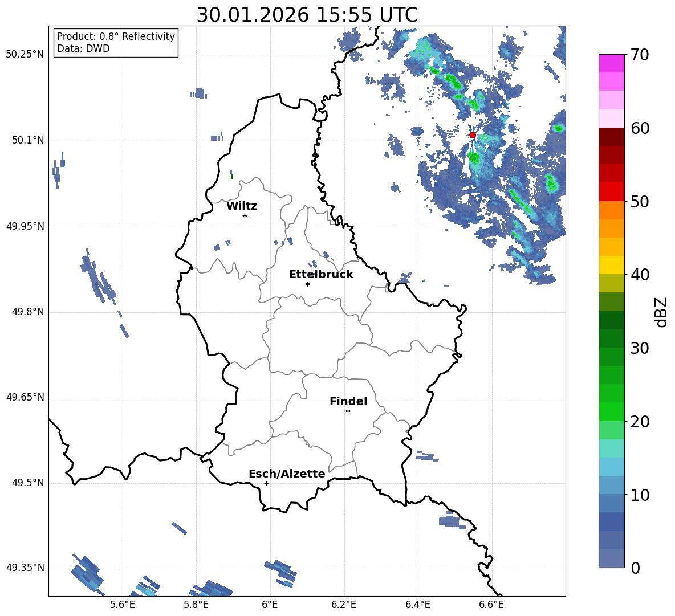Image resolution: width=675 pixels, height=616 pixels.
Task: Click the Findel station cross marker
Action: tap(348, 411)
